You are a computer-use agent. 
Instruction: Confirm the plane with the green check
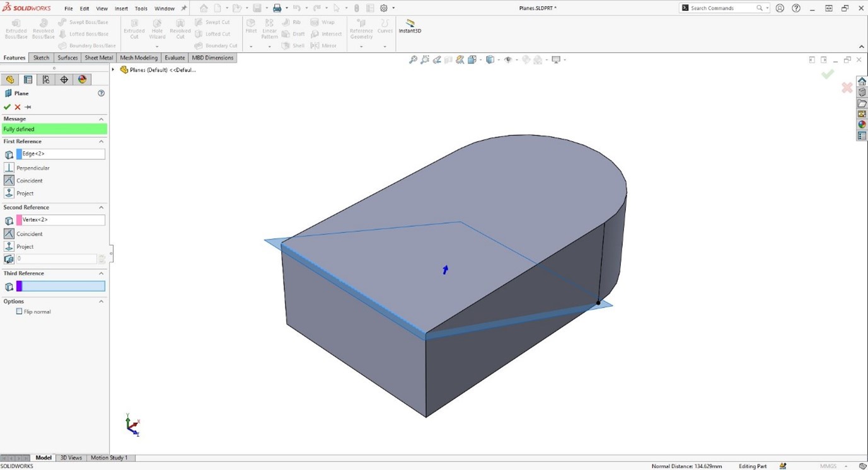pos(8,106)
